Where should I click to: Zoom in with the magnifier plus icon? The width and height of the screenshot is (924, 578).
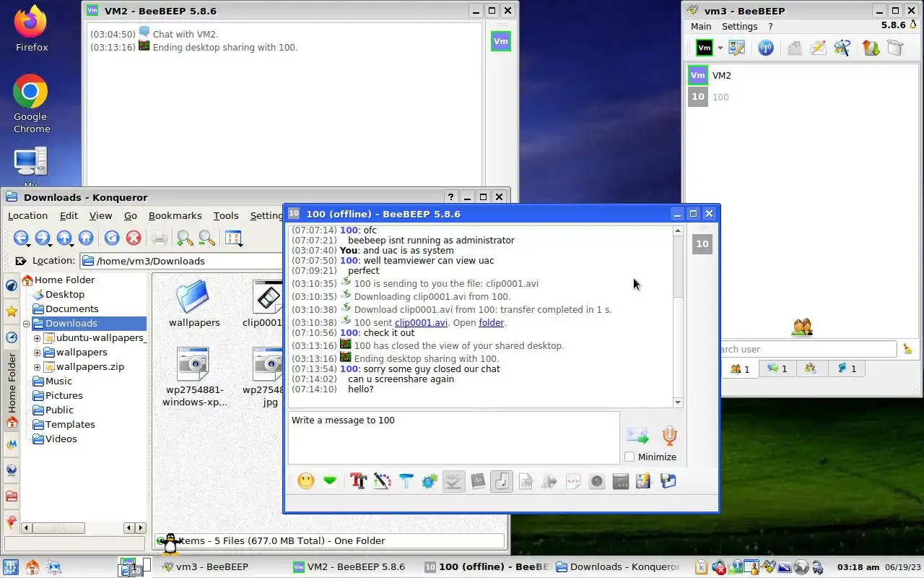pos(185,238)
